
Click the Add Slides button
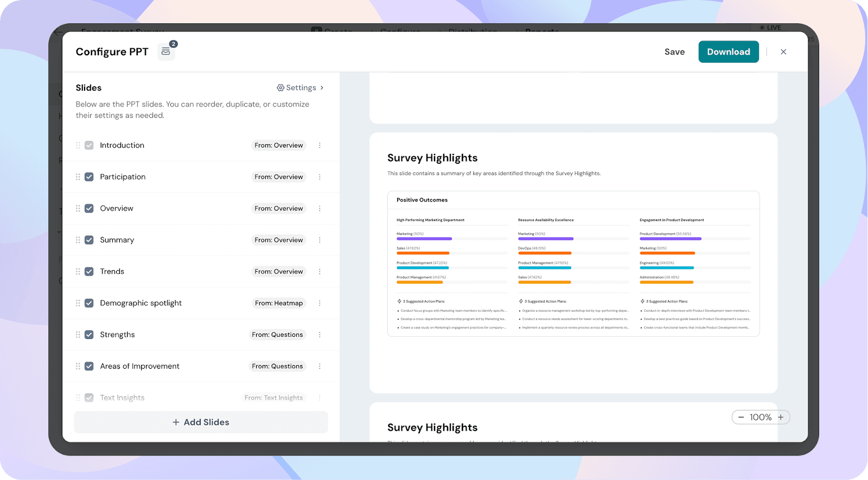(201, 422)
